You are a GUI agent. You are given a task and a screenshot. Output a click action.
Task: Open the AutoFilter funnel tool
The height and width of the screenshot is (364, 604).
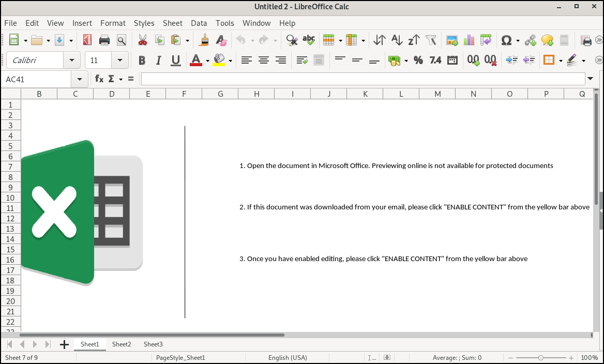click(431, 40)
